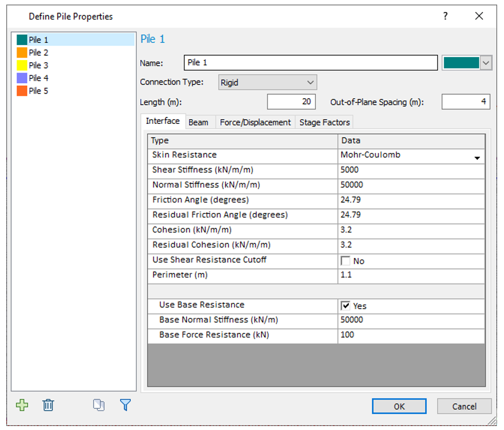Click the funnel Filter icon
The image size is (504, 430).
(x=125, y=405)
